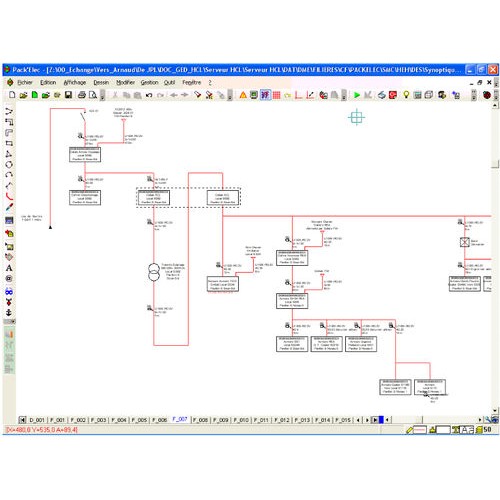Image resolution: width=500 pixels, height=500 pixels.
Task: Toggle the highlighted snap mode button
Action: point(265,95)
